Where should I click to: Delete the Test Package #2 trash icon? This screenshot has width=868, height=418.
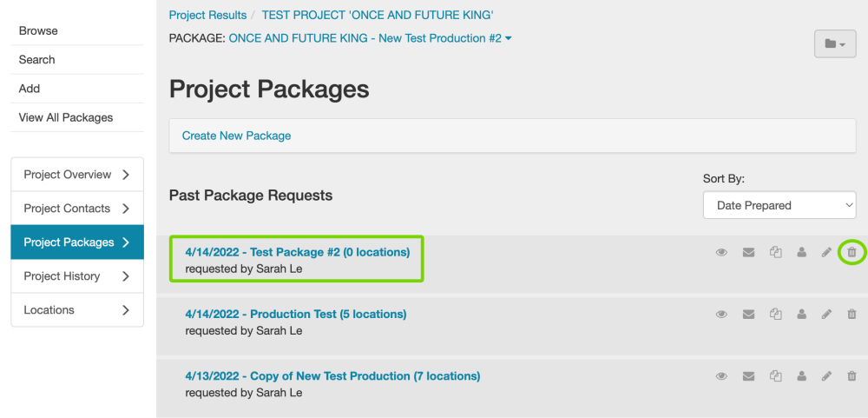point(852,253)
